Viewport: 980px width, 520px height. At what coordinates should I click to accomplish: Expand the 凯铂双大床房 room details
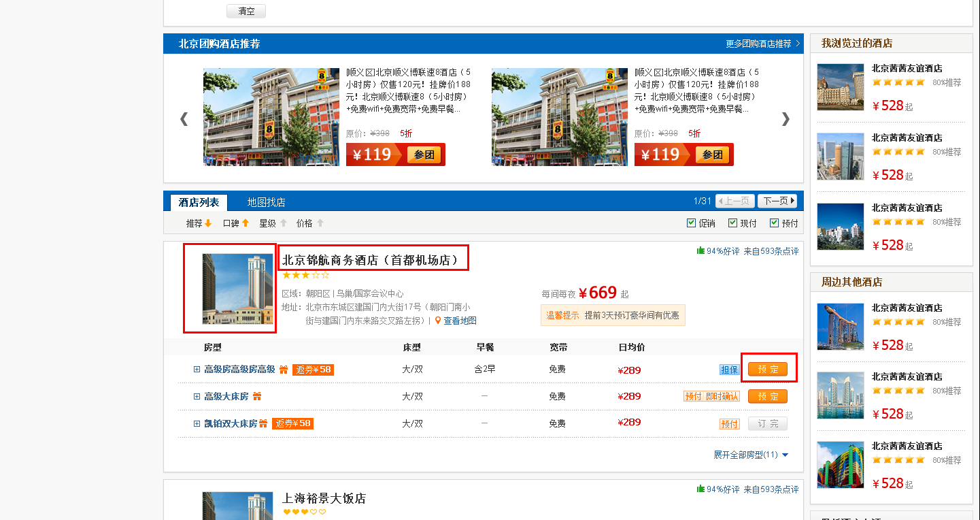(197, 424)
